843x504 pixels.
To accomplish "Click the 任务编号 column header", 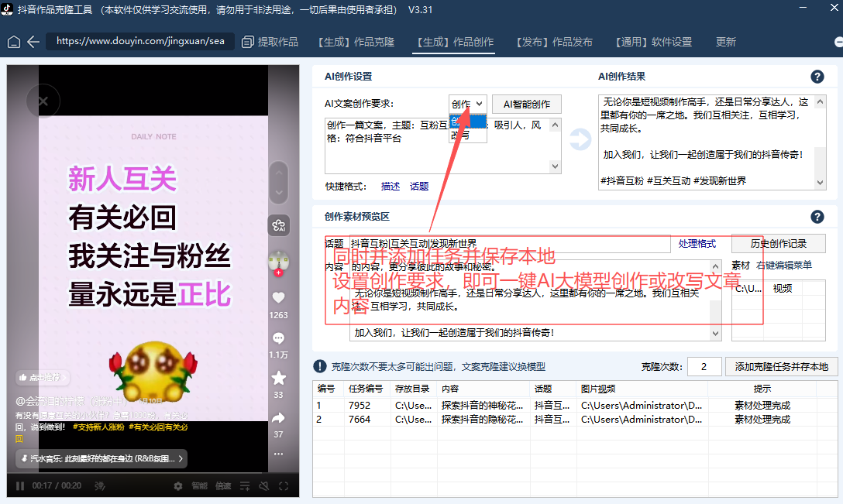I will pos(367,389).
